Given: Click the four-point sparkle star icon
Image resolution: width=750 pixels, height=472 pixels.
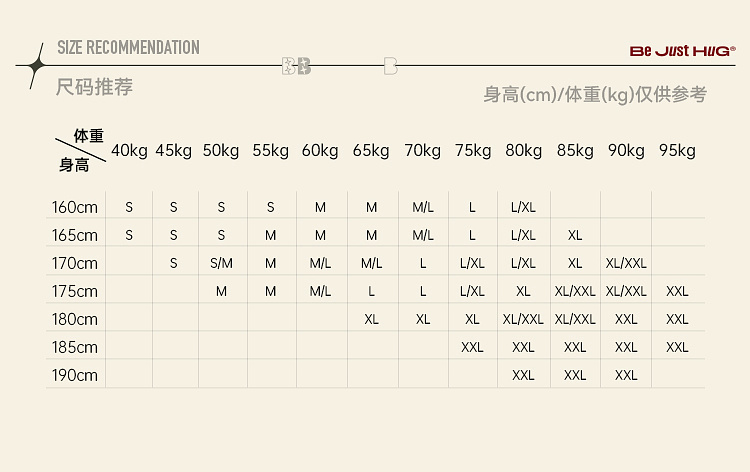Looking at the screenshot, I should (x=36, y=64).
